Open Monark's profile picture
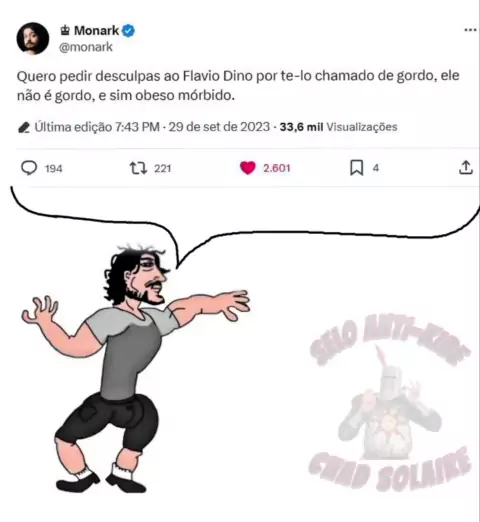The height and width of the screenshot is (522, 480). coord(33,38)
